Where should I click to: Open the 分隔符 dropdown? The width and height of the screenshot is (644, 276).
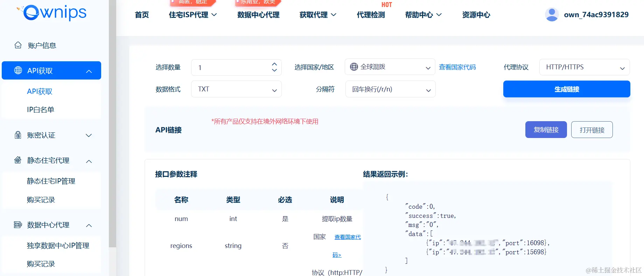[x=391, y=89]
